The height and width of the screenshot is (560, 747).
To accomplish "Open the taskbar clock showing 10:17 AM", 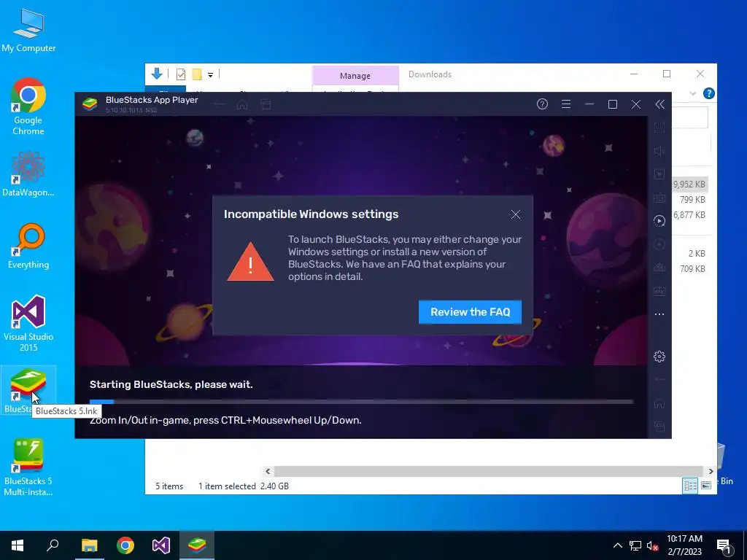I will pyautogui.click(x=684, y=545).
